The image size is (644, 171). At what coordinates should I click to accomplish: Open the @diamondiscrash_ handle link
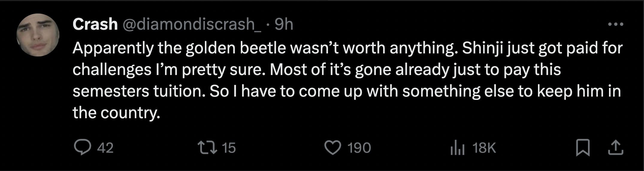(x=192, y=24)
